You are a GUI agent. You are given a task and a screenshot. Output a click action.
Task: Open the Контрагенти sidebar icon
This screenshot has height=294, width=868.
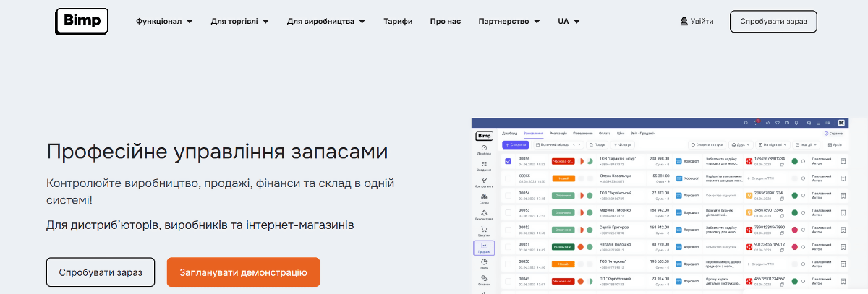[x=484, y=182]
